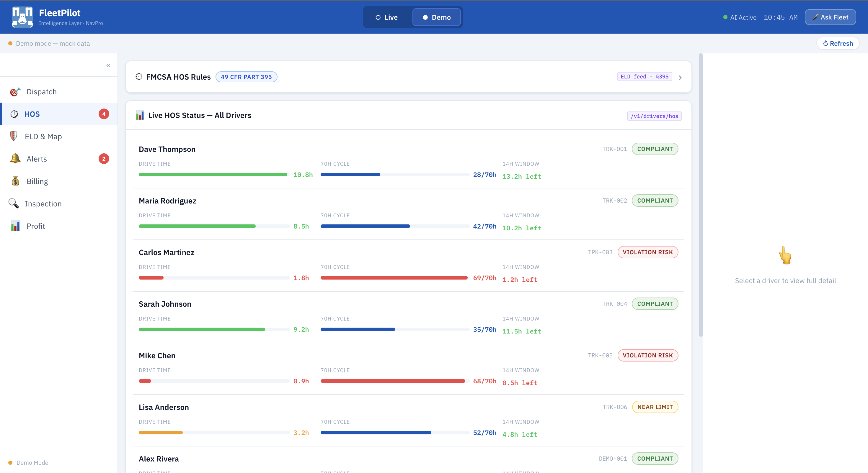Click the Profit bar chart icon
This screenshot has height=473, width=868.
coord(15,226)
